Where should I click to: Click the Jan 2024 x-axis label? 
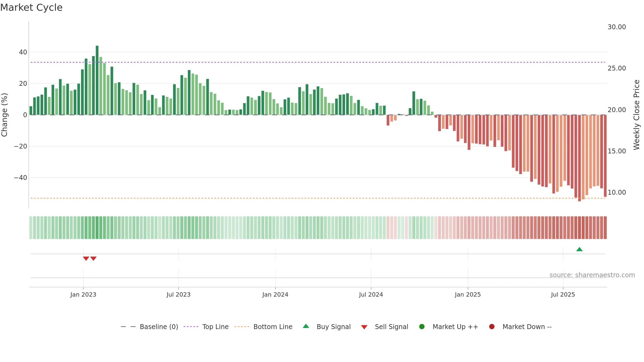tap(275, 294)
